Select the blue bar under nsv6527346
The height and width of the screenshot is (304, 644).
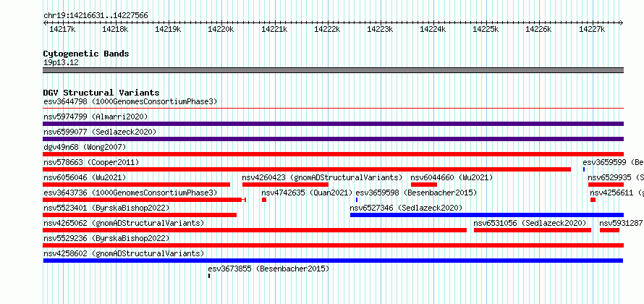(487, 215)
